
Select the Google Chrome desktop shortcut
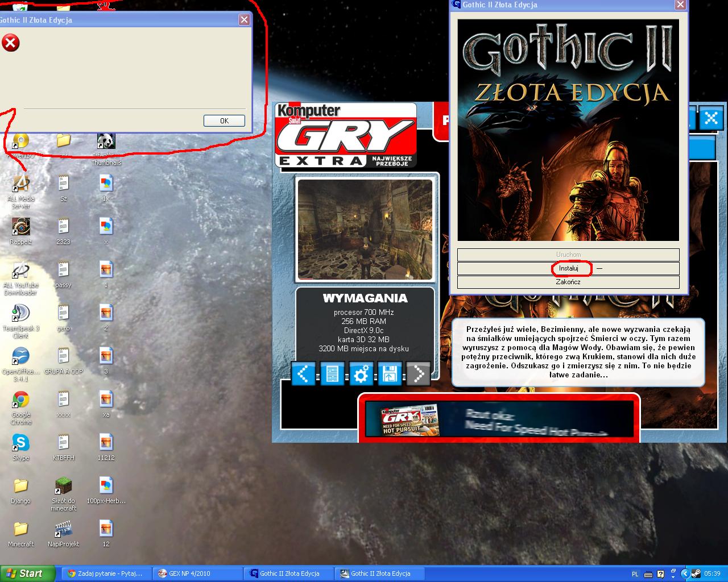coord(20,407)
